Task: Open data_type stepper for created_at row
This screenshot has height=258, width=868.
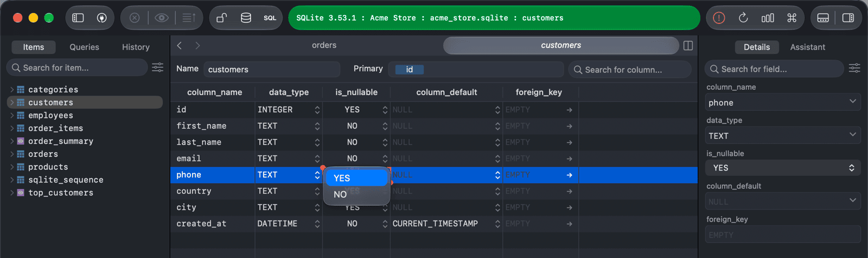Action: [x=317, y=224]
